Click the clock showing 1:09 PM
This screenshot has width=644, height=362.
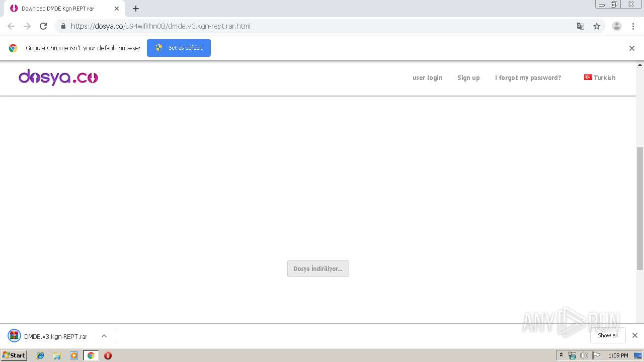(x=618, y=355)
